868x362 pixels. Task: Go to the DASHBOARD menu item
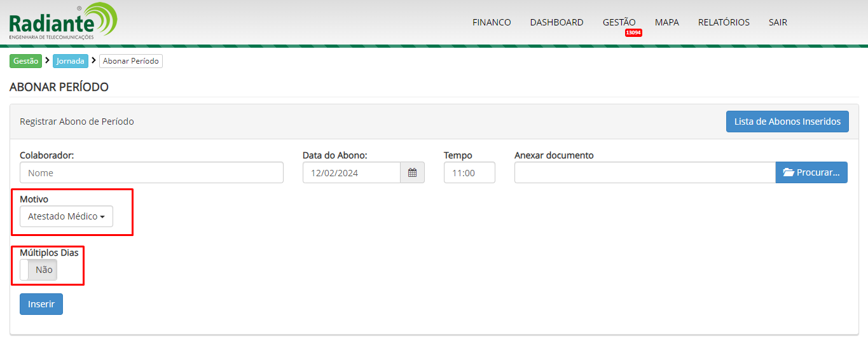[556, 22]
